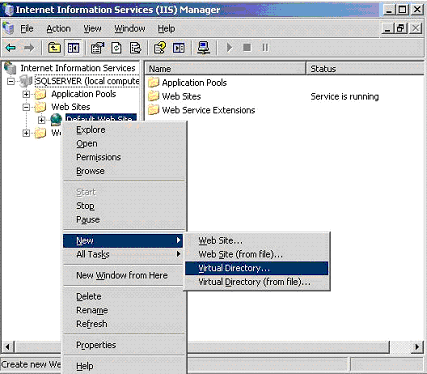Click the Stop item square toolbar icon
Image resolution: width=427 pixels, height=374 pixels.
[x=247, y=48]
